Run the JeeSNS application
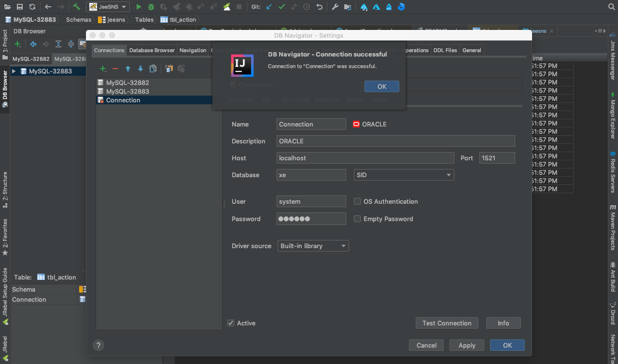Image resolution: width=618 pixels, height=364 pixels. tap(139, 7)
